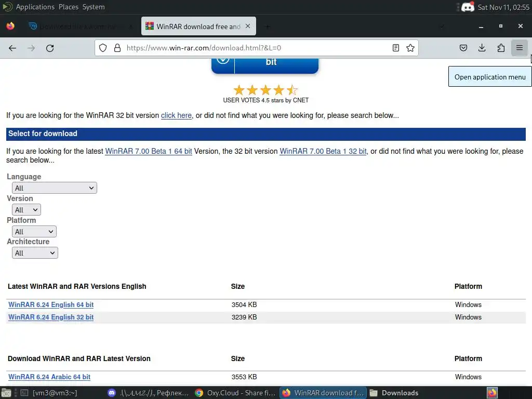Click the forward navigation arrow
Viewport: 532px width, 399px height.
tap(31, 48)
